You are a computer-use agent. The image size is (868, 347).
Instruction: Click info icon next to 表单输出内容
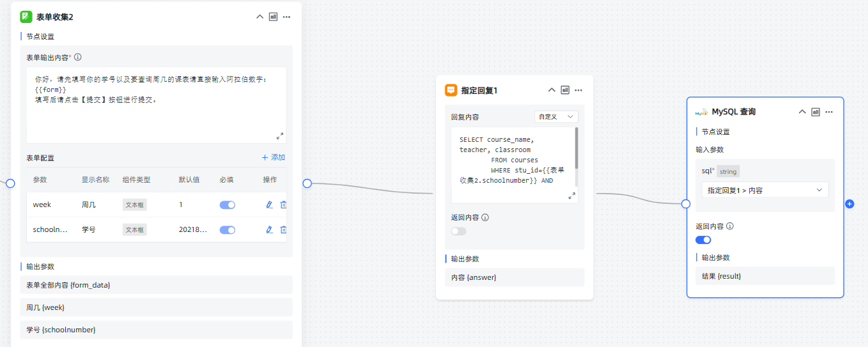click(x=78, y=57)
